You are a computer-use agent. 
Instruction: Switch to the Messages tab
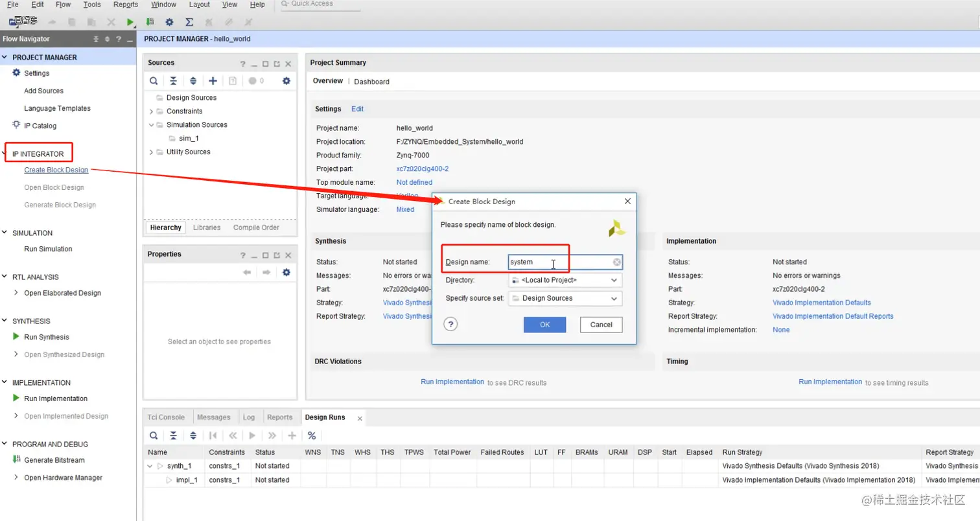click(214, 417)
